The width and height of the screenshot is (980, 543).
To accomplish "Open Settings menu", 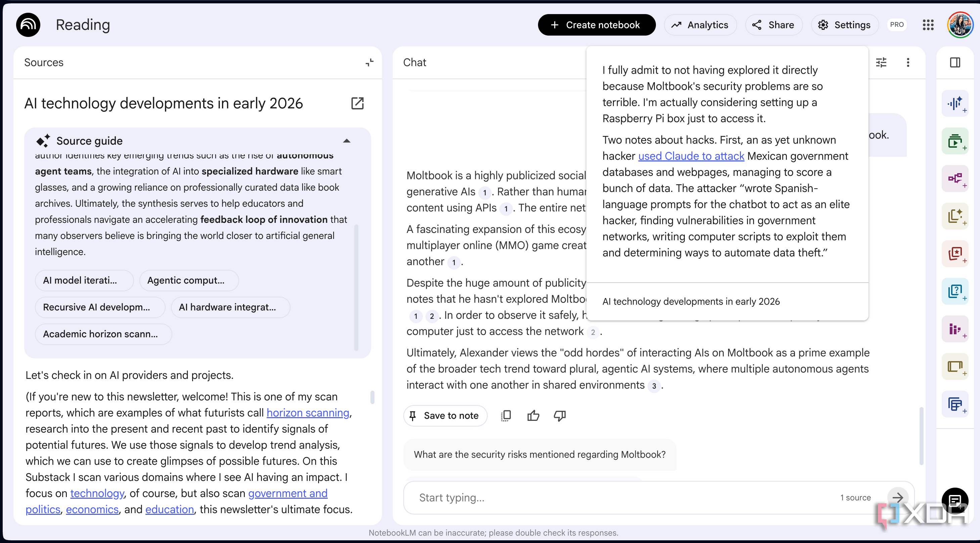I will 845,25.
